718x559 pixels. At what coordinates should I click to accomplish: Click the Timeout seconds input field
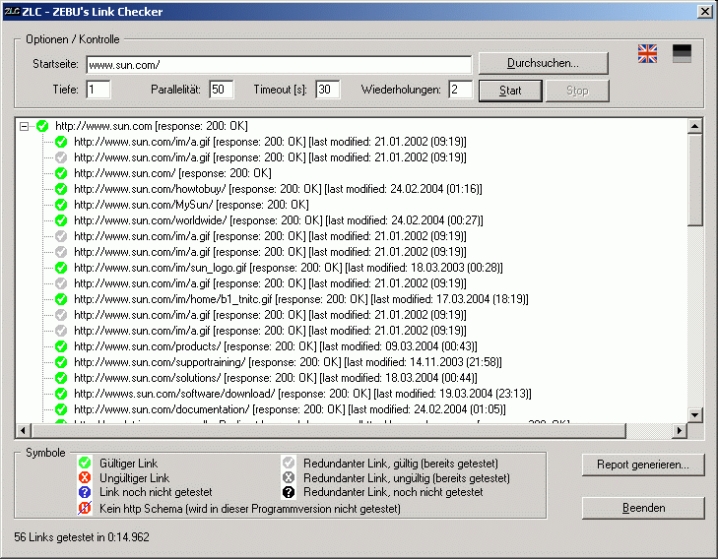coord(328,90)
